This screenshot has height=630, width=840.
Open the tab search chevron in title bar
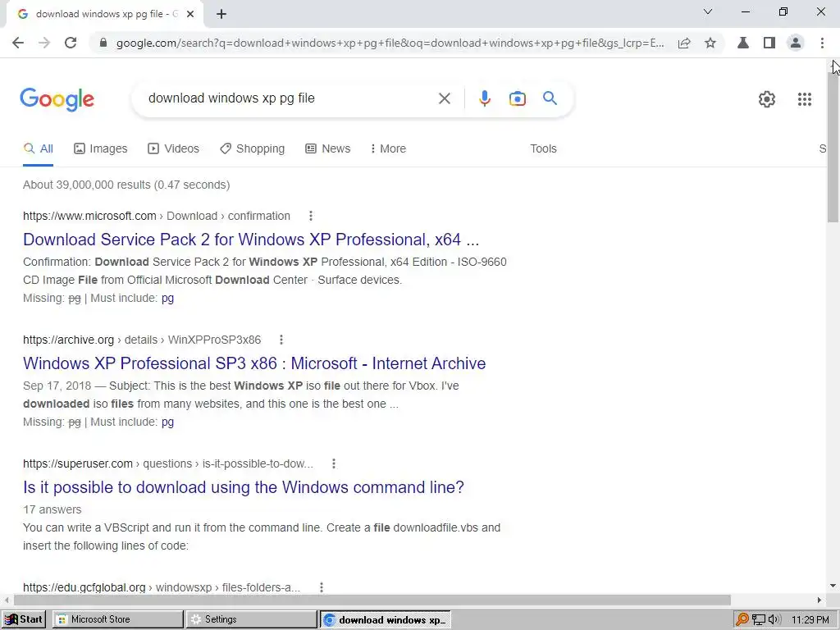tap(708, 11)
